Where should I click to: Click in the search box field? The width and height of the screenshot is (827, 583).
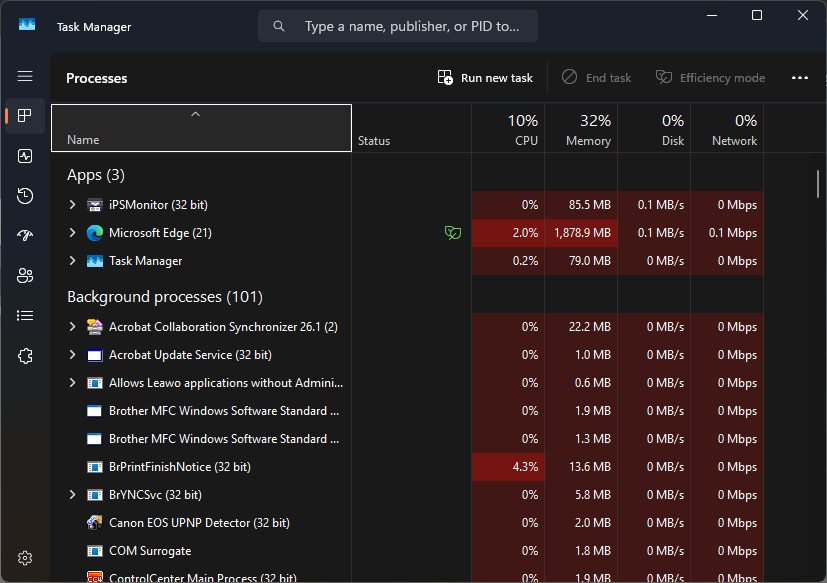tap(398, 26)
